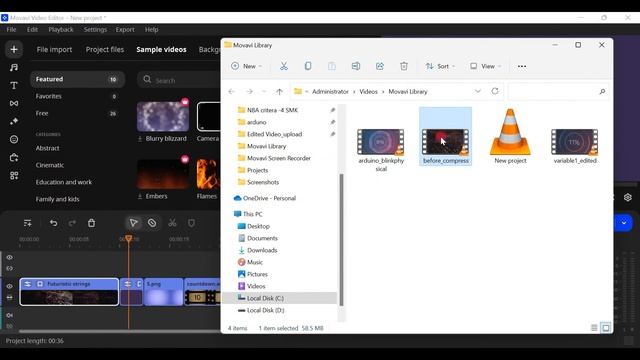Choose the Cinematic category
Screen dimensions: 640x360
tap(49, 165)
